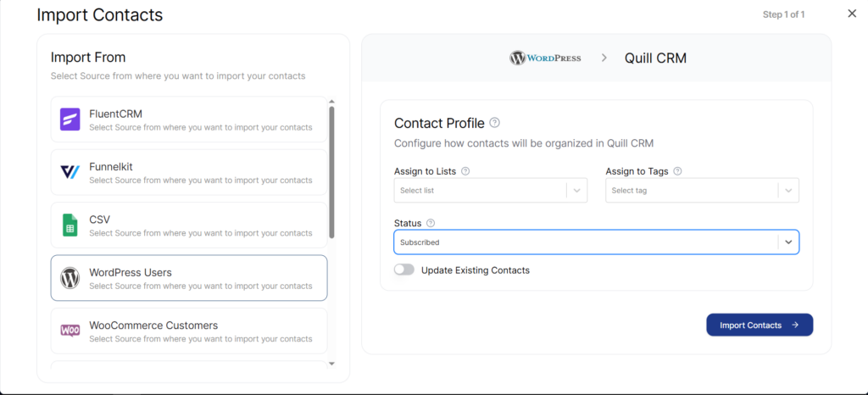Choose Funnelkit as import source
Image resolution: width=868 pixels, height=395 pixels.
189,172
